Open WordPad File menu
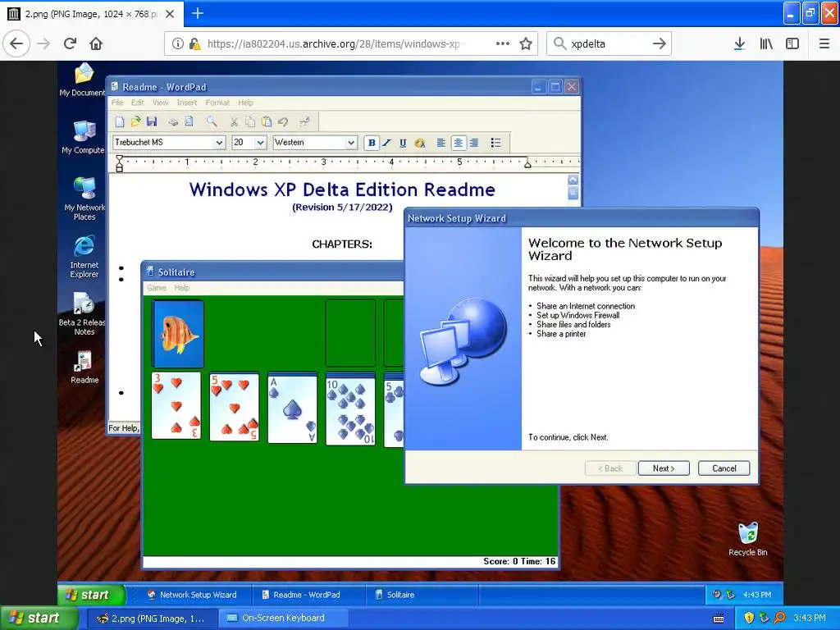The image size is (840, 630). click(x=116, y=103)
